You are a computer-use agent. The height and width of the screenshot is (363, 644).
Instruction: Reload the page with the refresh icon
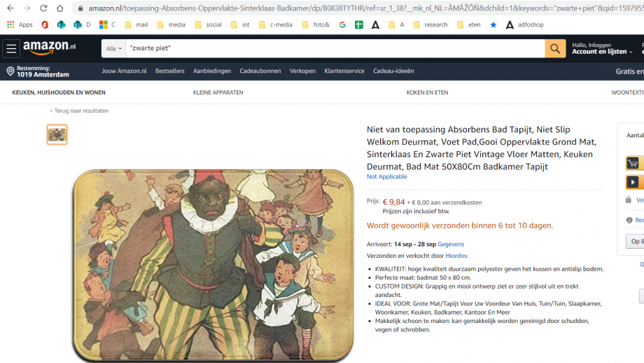point(43,8)
